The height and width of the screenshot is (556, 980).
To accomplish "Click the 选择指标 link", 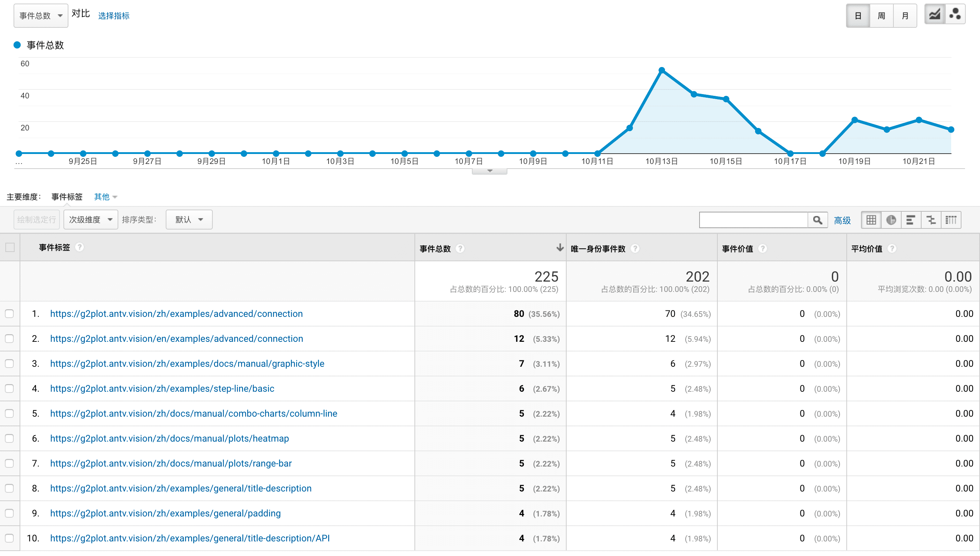I will [x=114, y=16].
